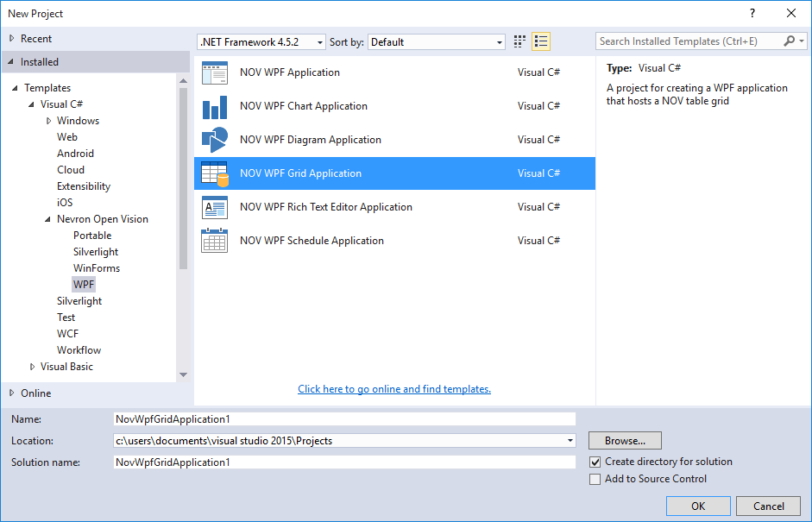The width and height of the screenshot is (812, 522).
Task: Click the go online and find templates link
Action: (394, 389)
